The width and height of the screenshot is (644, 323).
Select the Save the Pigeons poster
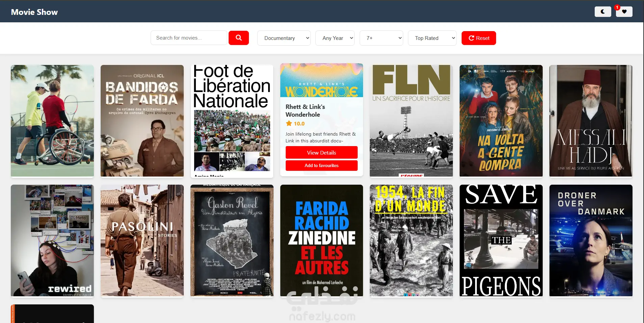coord(501,240)
